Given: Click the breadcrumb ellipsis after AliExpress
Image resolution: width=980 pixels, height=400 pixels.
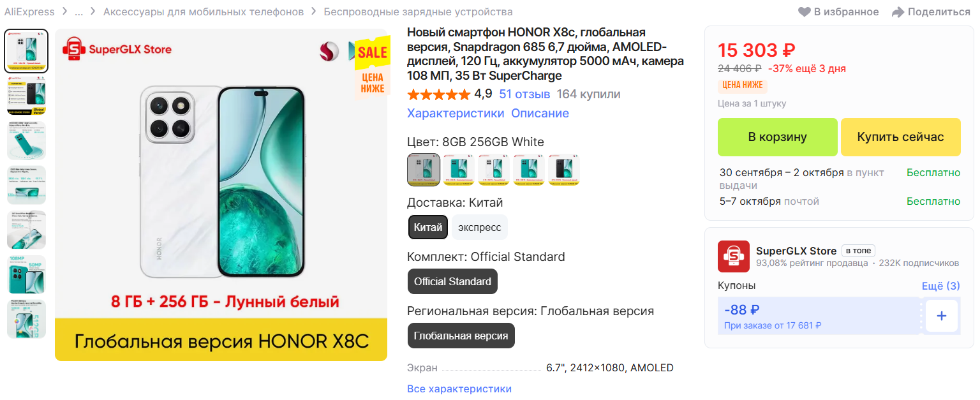Looking at the screenshot, I should point(78,11).
